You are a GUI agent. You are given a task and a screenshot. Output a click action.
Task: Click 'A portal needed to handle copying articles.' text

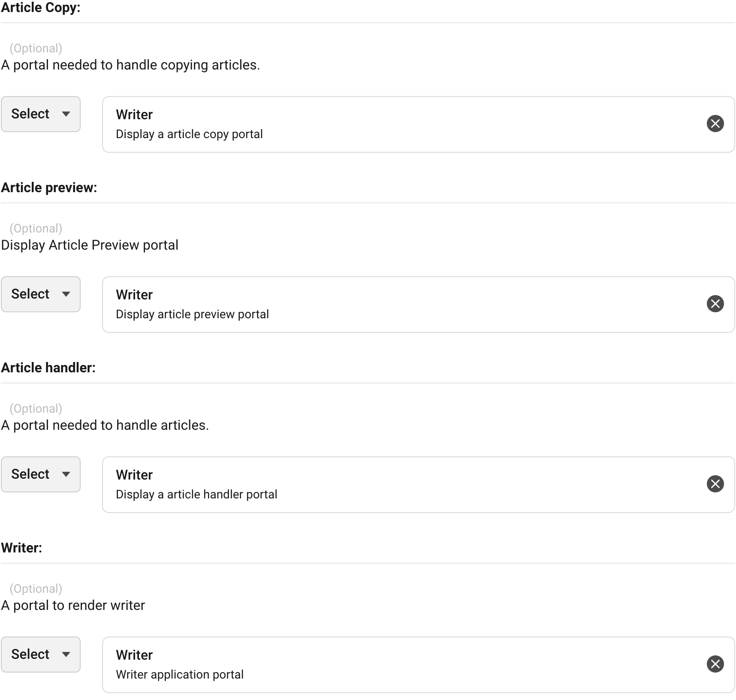(x=131, y=65)
